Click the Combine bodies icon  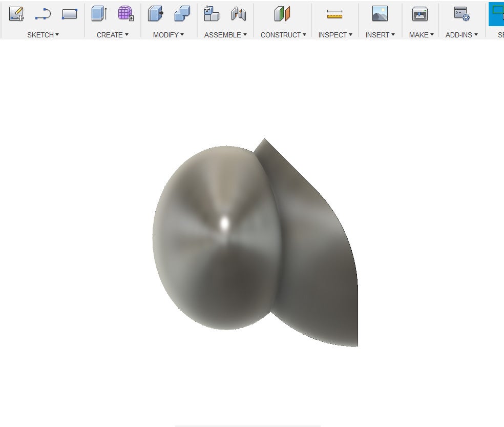(182, 14)
